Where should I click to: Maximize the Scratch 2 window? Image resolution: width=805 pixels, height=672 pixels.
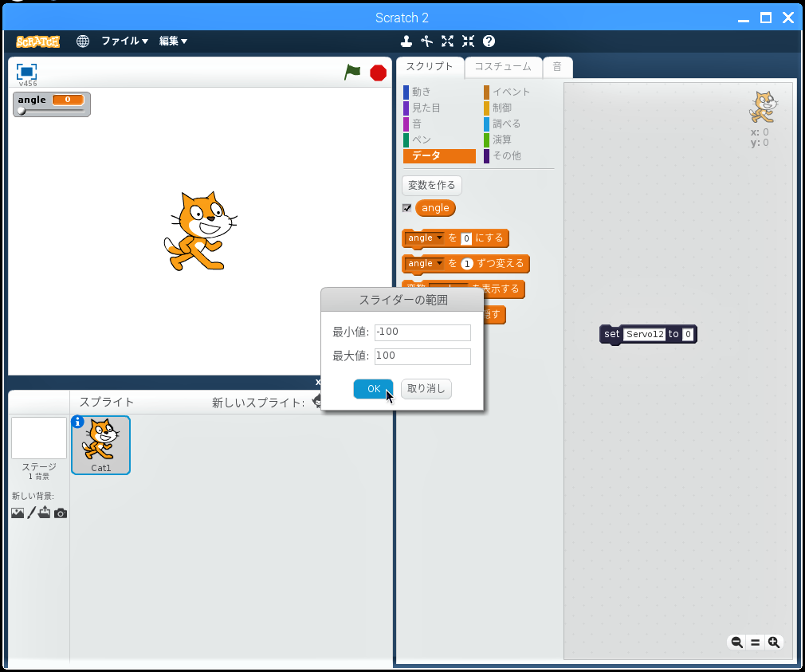(765, 18)
